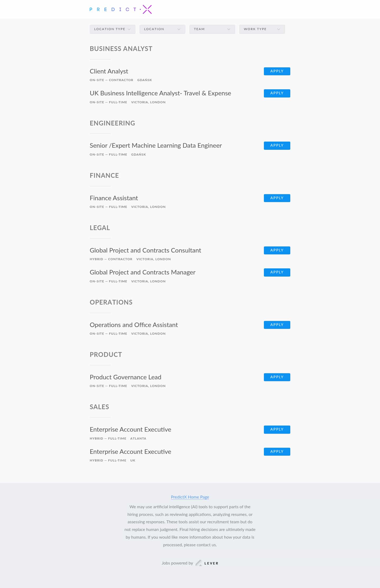Open the Location filter dropdown
Image resolution: width=380 pixels, height=588 pixels.
point(162,29)
